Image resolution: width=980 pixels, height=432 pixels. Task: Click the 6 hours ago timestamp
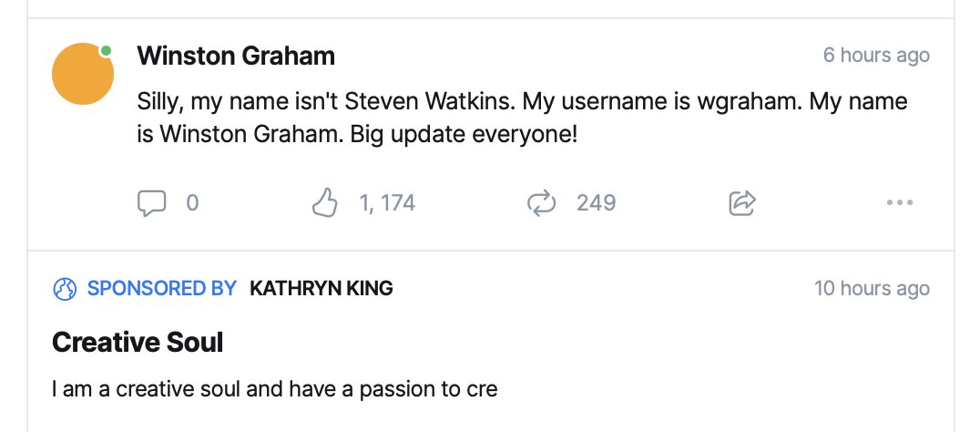point(876,55)
